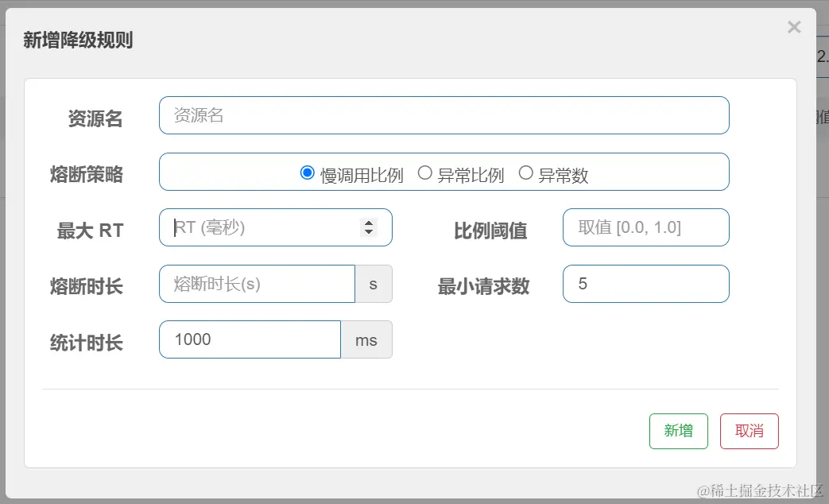Focus the 比例阈值 field with 取值 placeholder
Image resolution: width=829 pixels, height=504 pixels.
646,227
